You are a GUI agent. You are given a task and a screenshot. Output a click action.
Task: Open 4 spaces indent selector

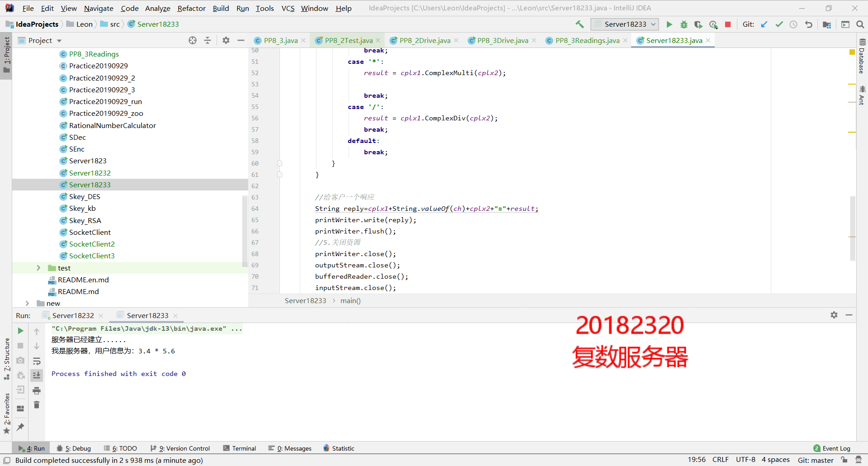tap(775, 460)
